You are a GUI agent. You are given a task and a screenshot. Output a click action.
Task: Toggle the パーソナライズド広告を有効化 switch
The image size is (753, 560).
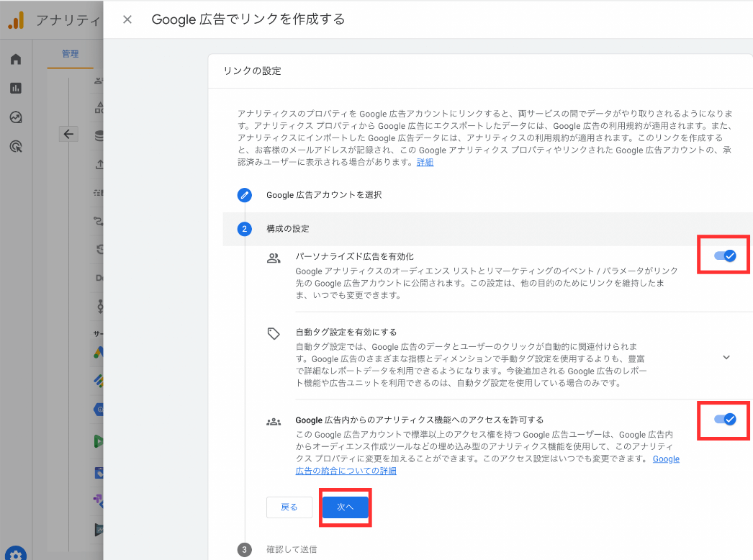tap(725, 256)
